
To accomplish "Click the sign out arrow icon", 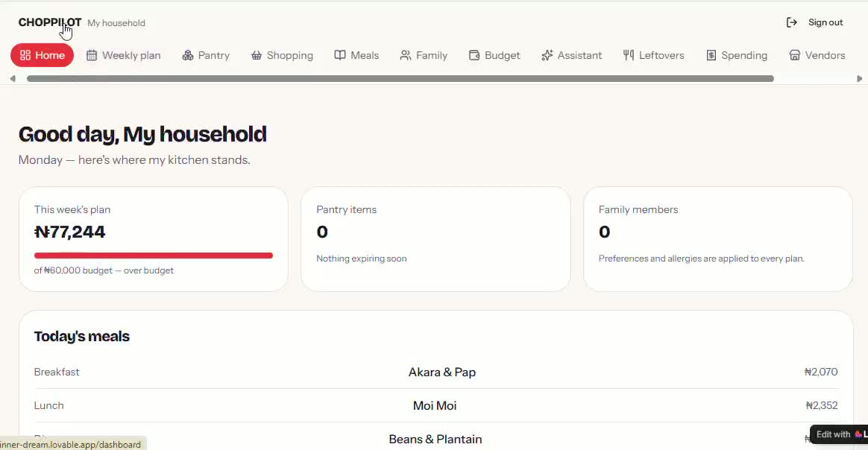I will 792,22.
